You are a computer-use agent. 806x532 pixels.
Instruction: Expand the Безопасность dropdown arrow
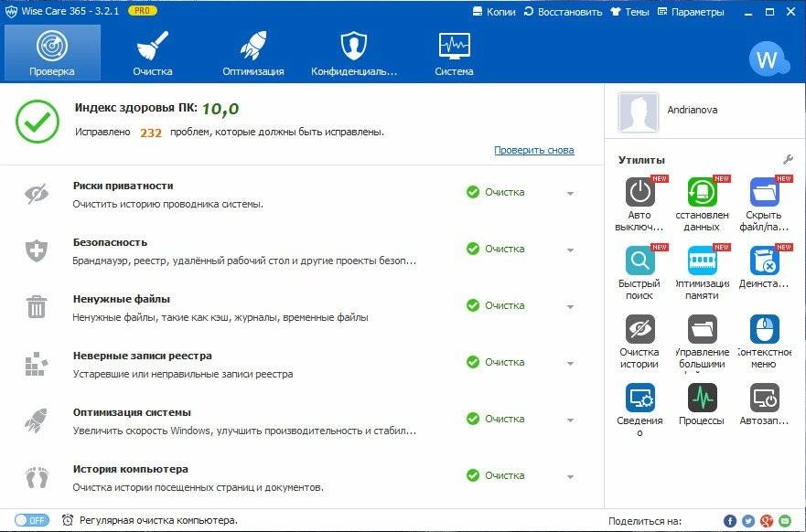pyautogui.click(x=571, y=250)
